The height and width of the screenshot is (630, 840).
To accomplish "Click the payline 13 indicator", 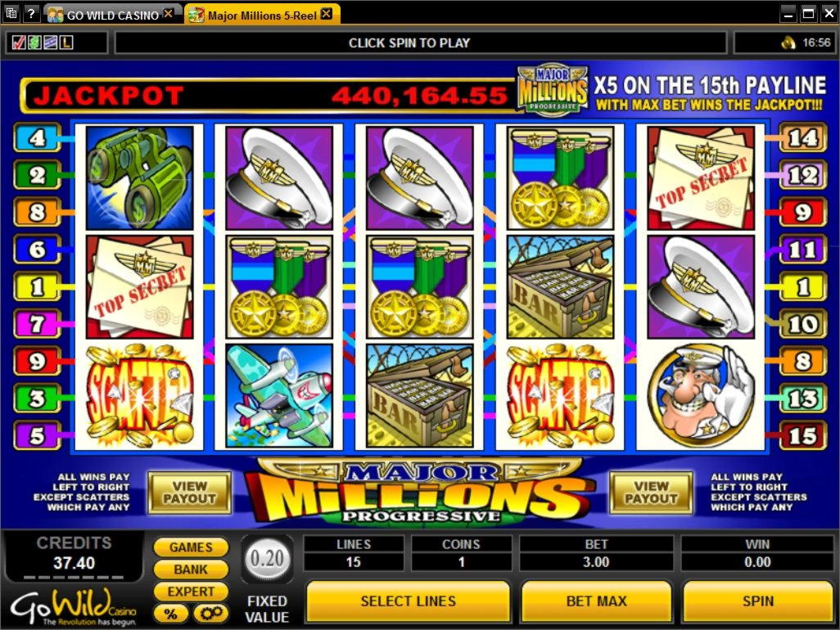I will (802, 398).
